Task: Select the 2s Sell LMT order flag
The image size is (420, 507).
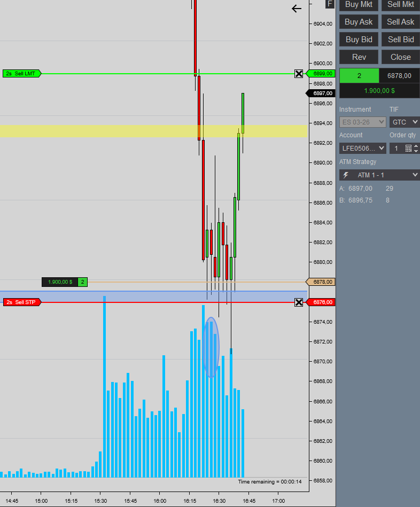Action: [x=22, y=74]
